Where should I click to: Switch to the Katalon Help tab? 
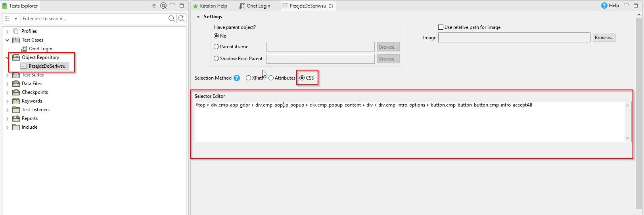coord(210,6)
